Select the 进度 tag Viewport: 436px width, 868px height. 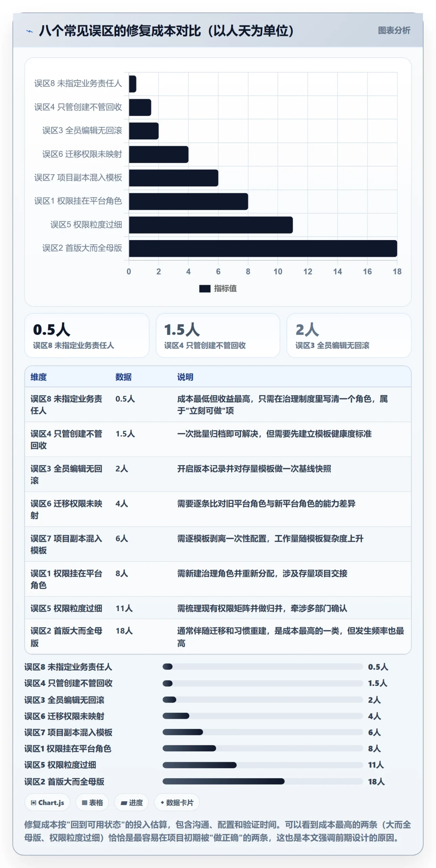131,803
